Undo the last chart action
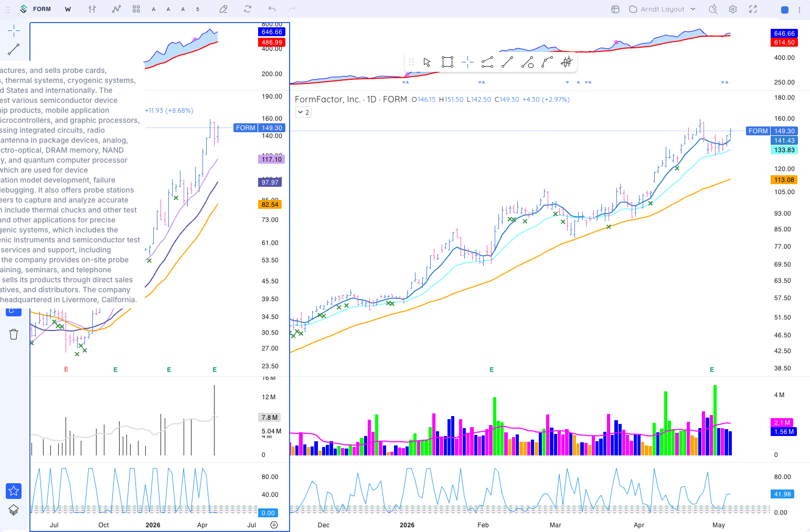810x532 pixels. click(x=272, y=9)
